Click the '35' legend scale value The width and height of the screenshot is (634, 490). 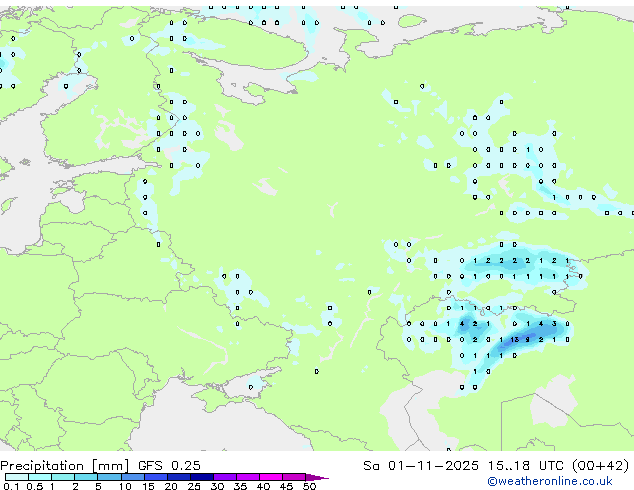point(240,486)
